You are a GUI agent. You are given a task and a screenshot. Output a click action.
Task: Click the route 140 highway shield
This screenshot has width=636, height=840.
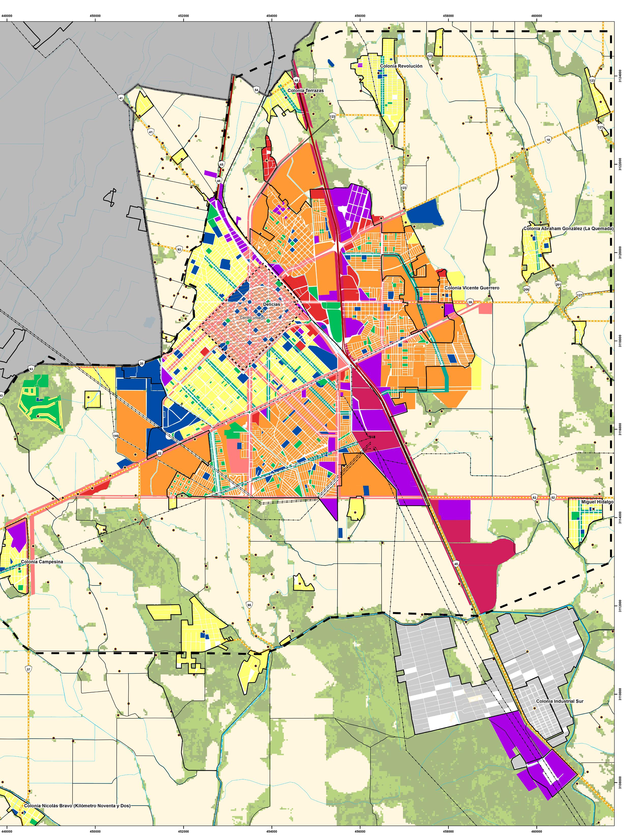pos(115,435)
